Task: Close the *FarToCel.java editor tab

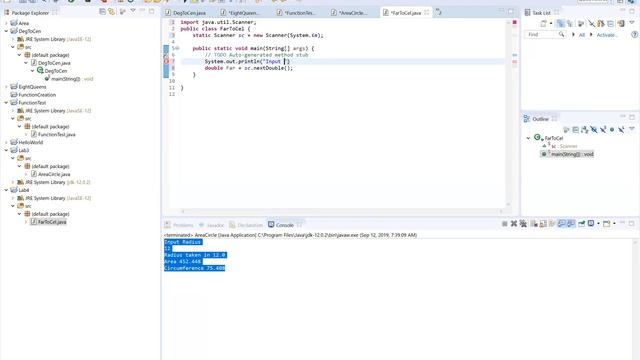Action: click(x=427, y=13)
